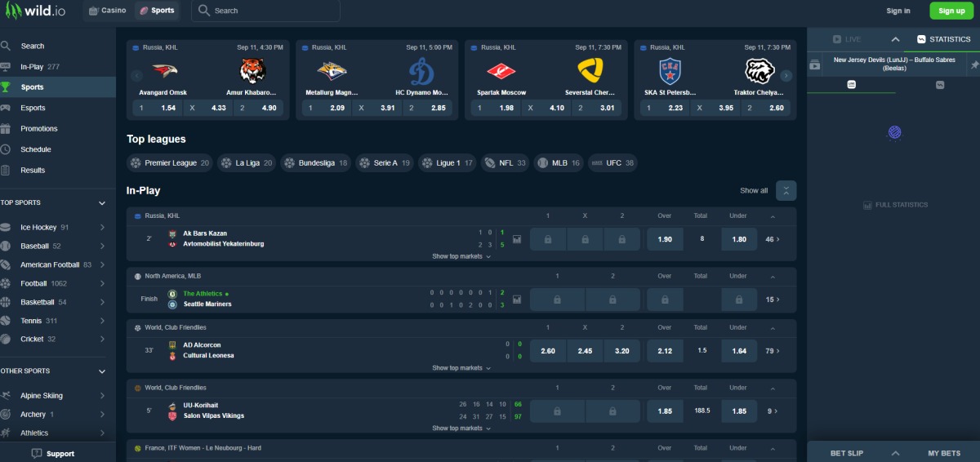Click the Archery sport icon
The height and width of the screenshot is (462, 980).
coord(6,415)
